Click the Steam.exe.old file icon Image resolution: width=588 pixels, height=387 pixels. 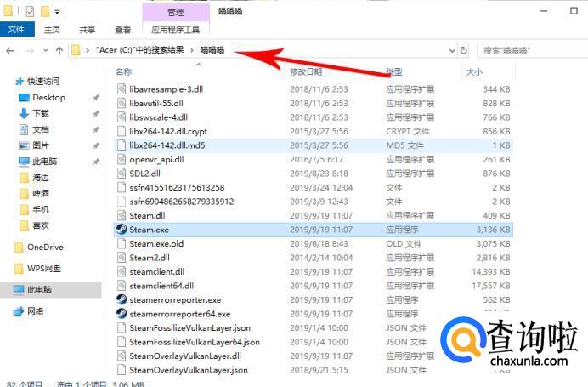coord(122,243)
